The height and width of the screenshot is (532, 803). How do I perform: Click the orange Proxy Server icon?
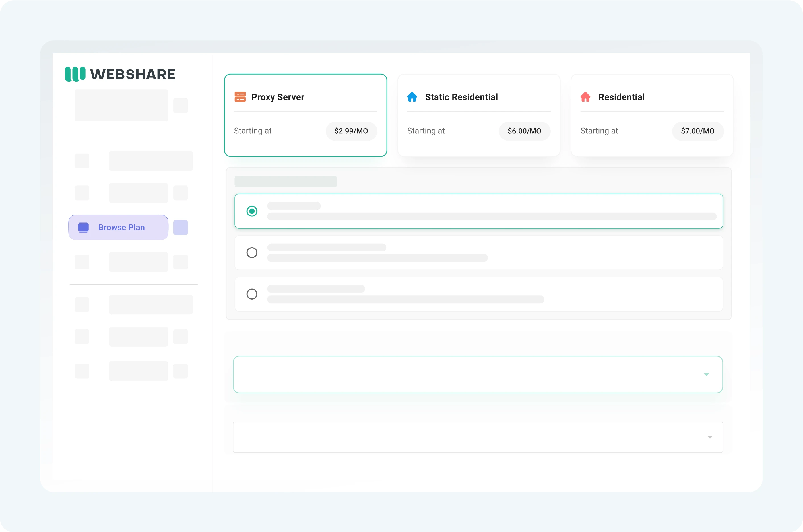coord(240,97)
